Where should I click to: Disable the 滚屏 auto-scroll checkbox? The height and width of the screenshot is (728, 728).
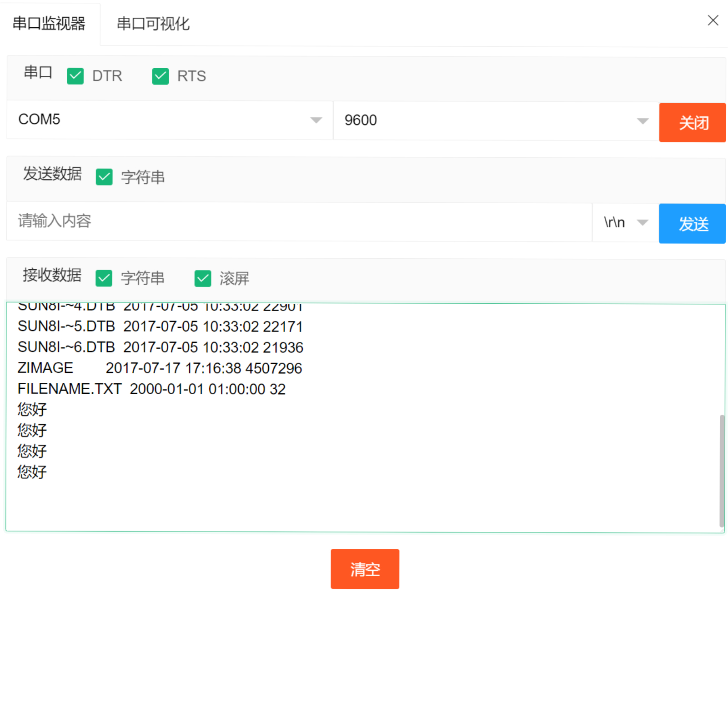203,278
